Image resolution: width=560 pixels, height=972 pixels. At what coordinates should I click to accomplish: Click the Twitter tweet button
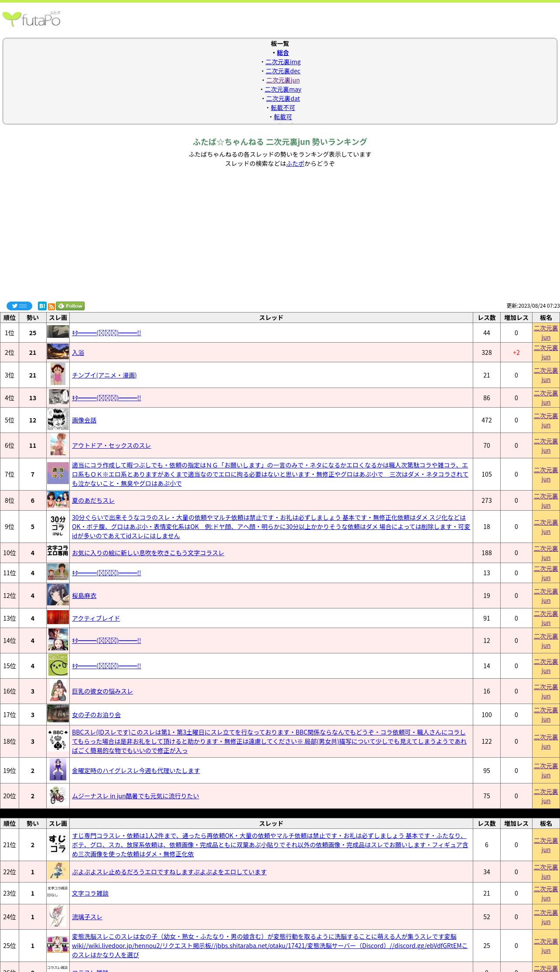[x=19, y=306]
